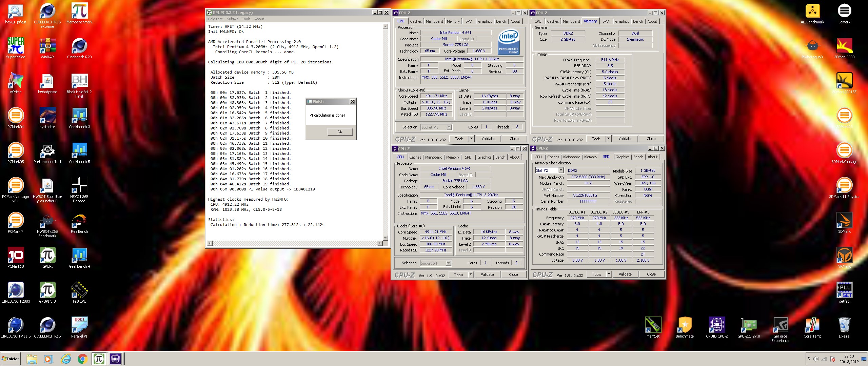Open GPU-Z.2.27.0 desktop icon
868x366 pixels.
tap(749, 327)
